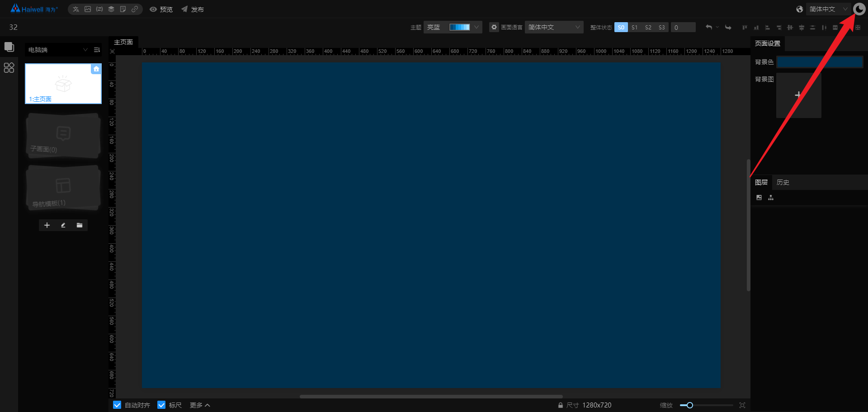The height and width of the screenshot is (412, 868).
Task: Toggle the 标尺 checkbox
Action: click(161, 405)
